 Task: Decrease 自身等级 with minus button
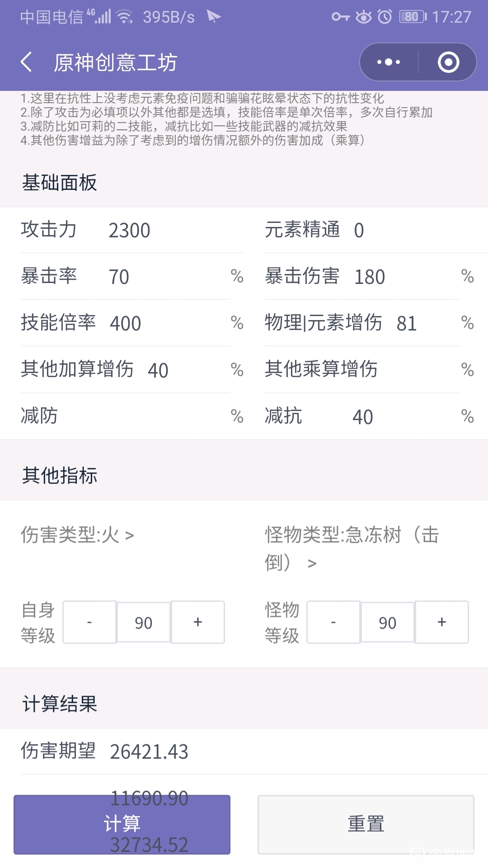tap(89, 622)
